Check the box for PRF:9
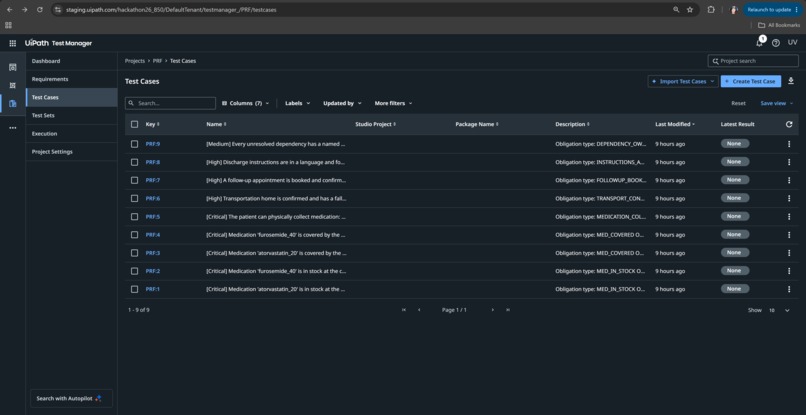Screen dimensions: 806x415 (x=134, y=144)
